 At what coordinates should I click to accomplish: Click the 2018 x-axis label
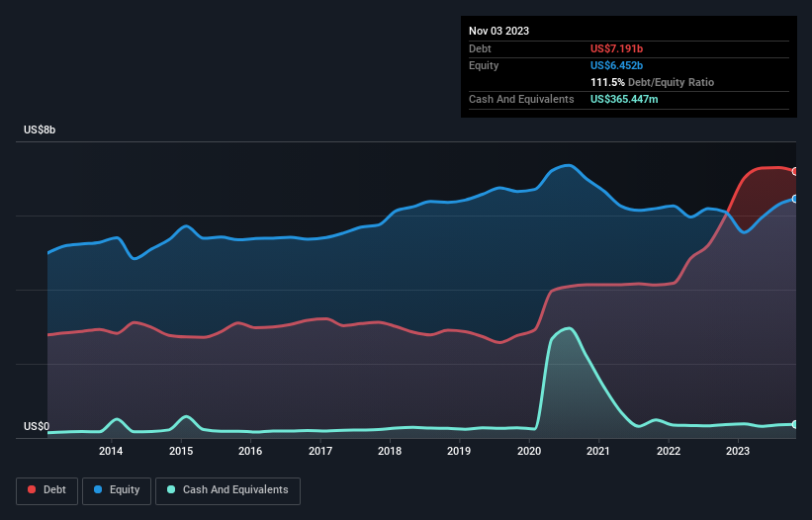coord(390,451)
